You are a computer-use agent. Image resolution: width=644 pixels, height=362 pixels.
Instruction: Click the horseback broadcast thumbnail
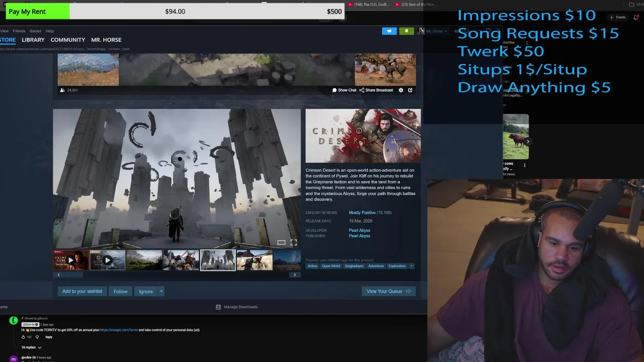[385, 69]
